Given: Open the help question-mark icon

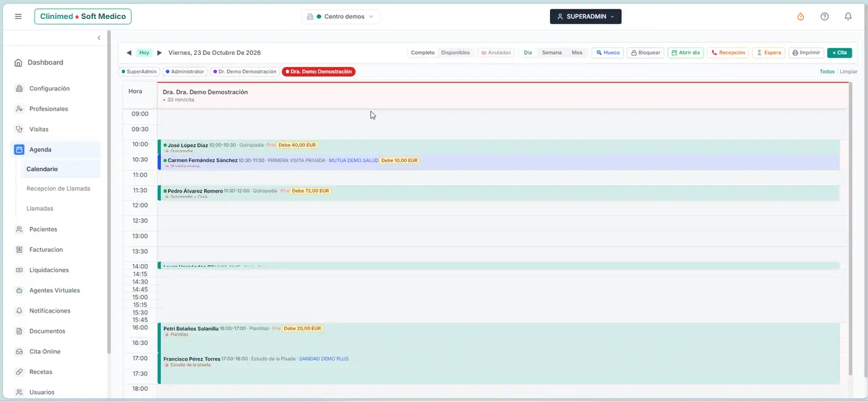Looking at the screenshot, I should pyautogui.click(x=825, y=16).
